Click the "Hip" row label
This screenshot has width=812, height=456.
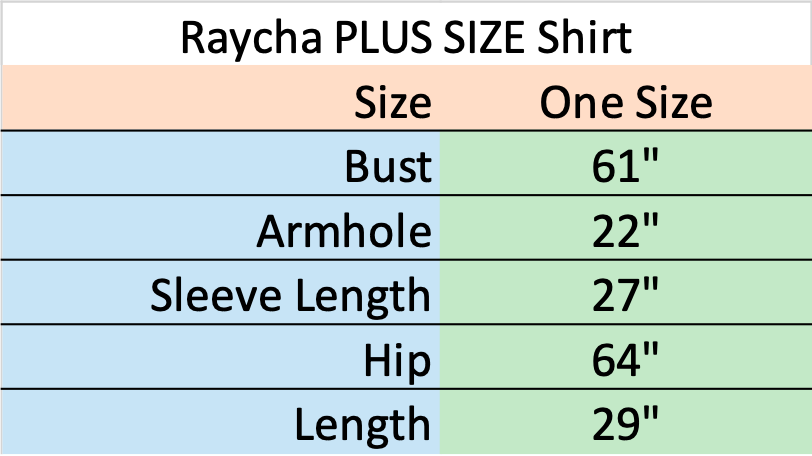(x=397, y=360)
